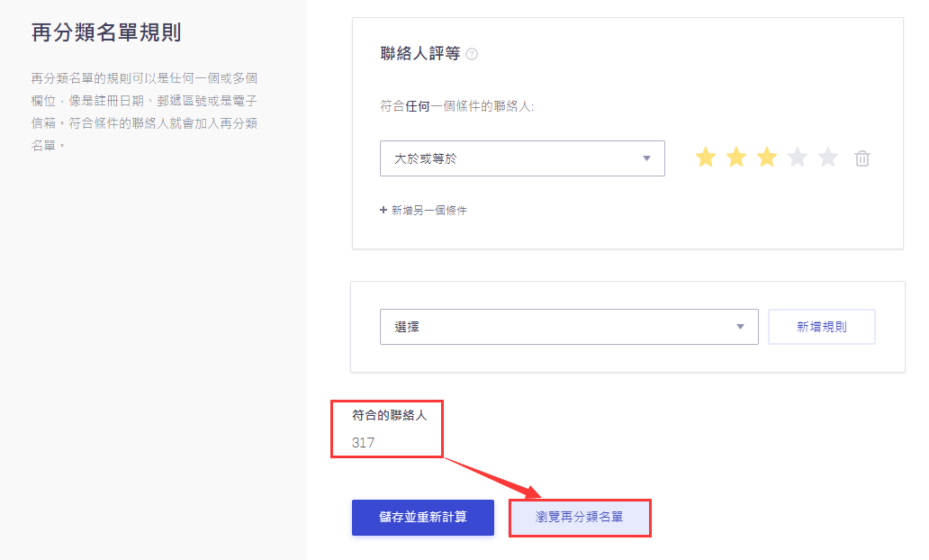Open the 大於或等於 comparison dropdown

coord(522,158)
